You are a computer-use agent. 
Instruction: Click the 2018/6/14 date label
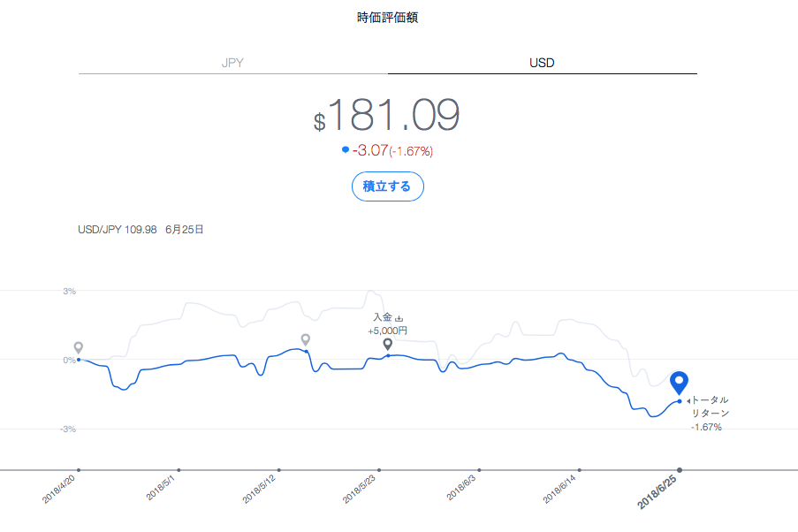559,490
